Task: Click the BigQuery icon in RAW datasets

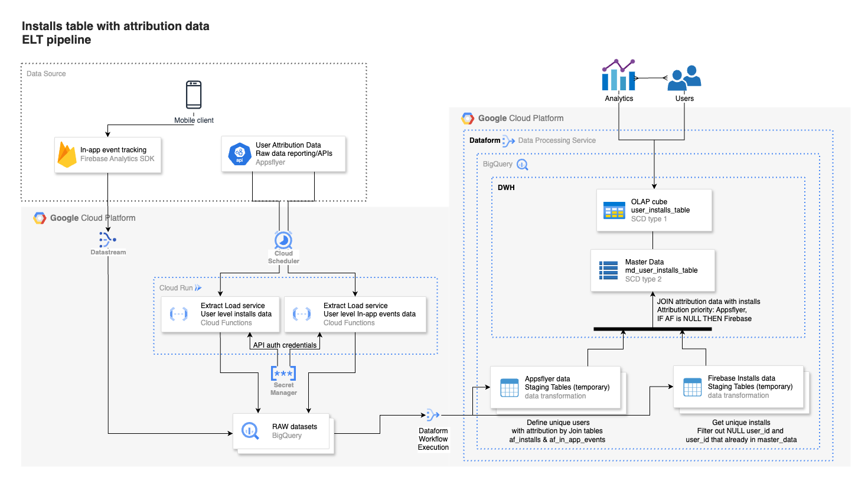Action: pyautogui.click(x=250, y=431)
